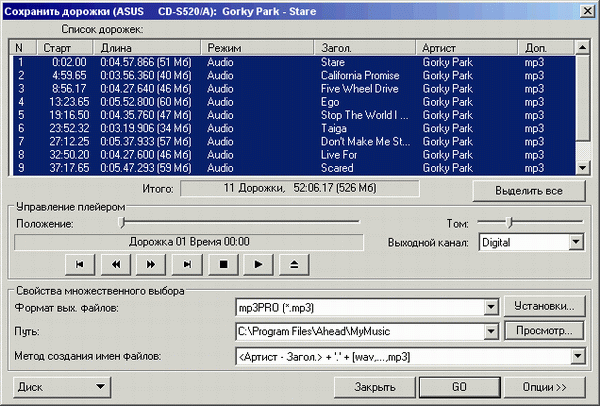The image size is (600, 406).
Task: Rewind the current track
Action: click(116, 264)
